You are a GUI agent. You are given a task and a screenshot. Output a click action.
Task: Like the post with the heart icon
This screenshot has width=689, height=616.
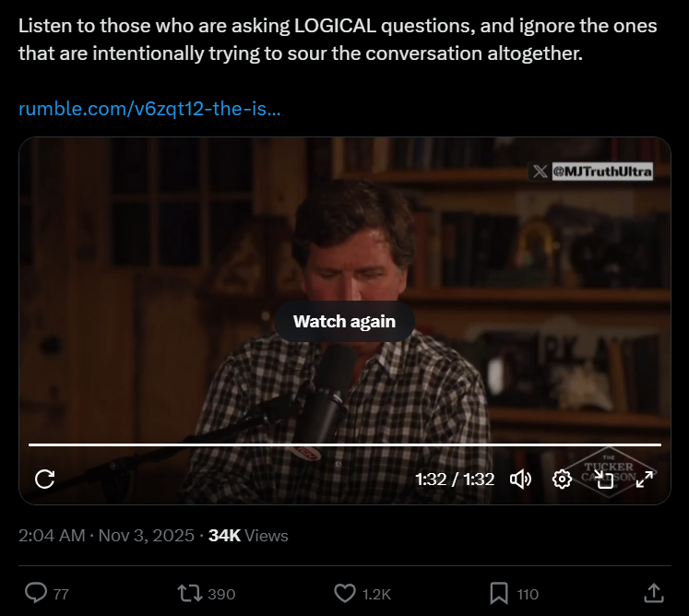(343, 593)
